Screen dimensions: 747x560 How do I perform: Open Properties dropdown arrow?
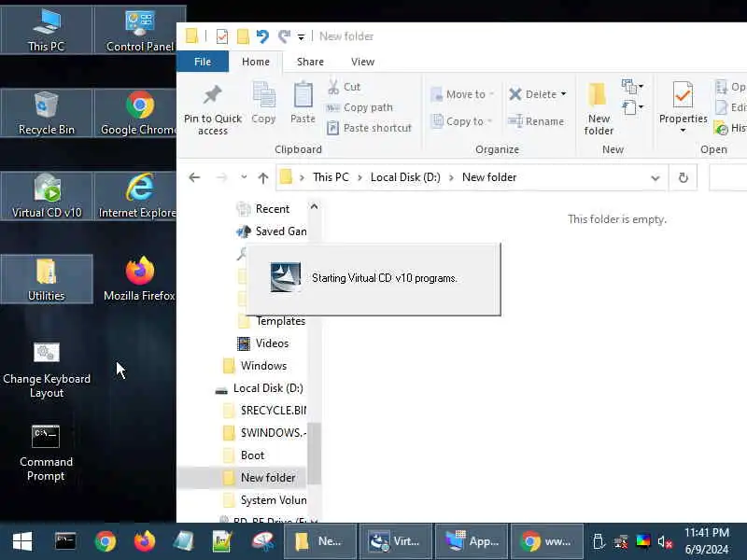click(x=683, y=130)
